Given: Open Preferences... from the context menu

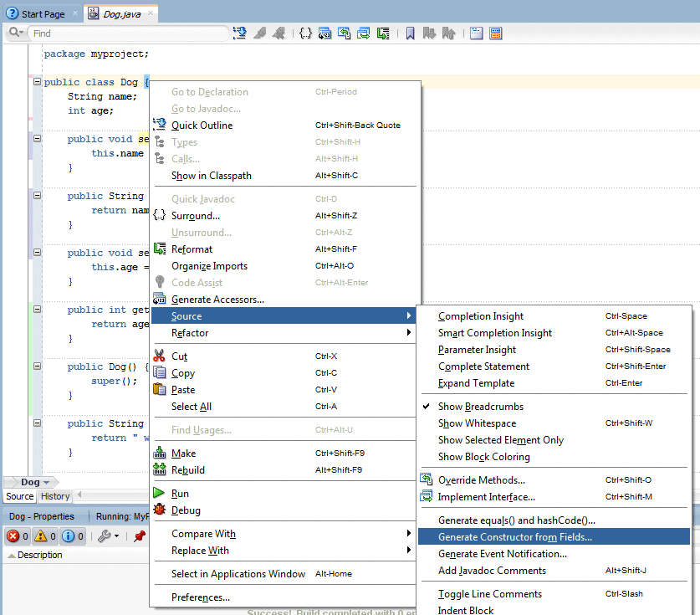Looking at the screenshot, I should click(284, 597).
